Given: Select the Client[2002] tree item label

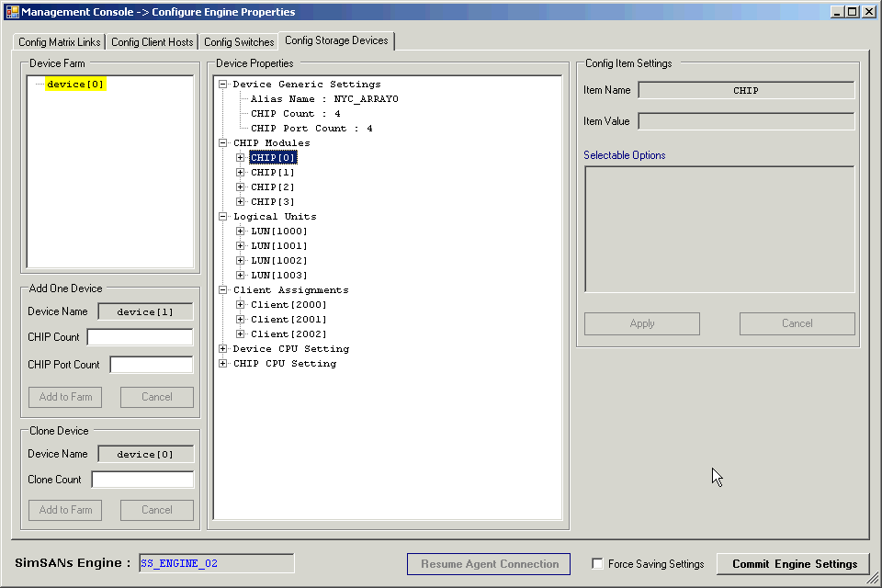Looking at the screenshot, I should pos(288,334).
